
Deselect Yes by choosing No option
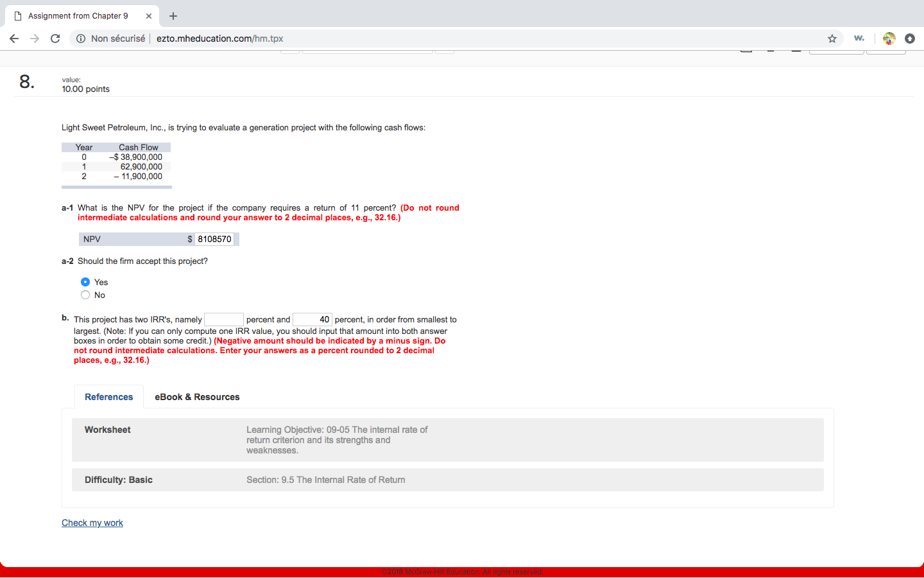click(x=85, y=295)
